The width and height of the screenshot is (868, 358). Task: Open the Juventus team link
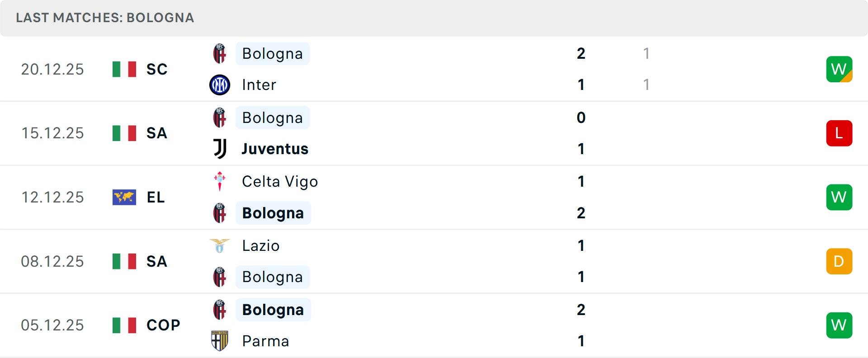(x=275, y=149)
